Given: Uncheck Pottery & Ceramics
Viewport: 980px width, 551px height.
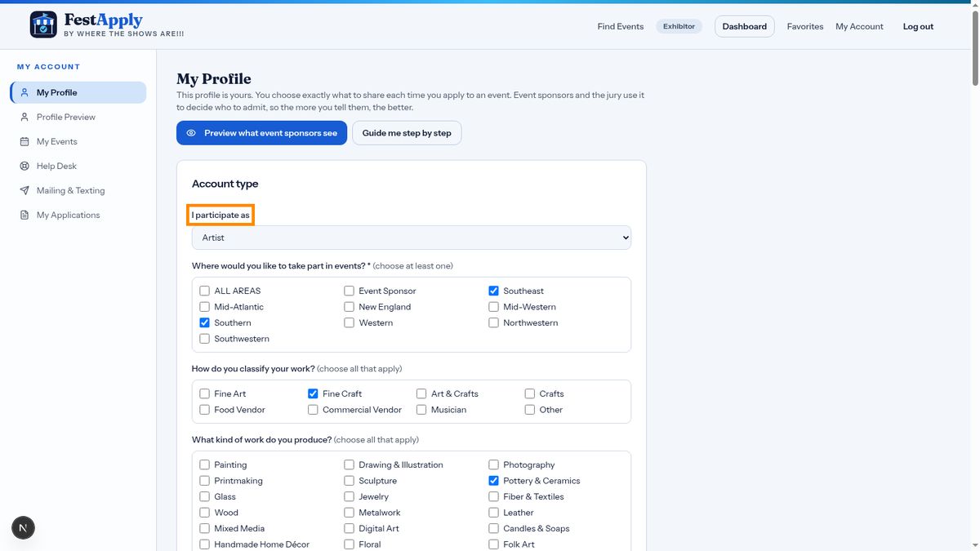Looking at the screenshot, I should pyautogui.click(x=494, y=481).
